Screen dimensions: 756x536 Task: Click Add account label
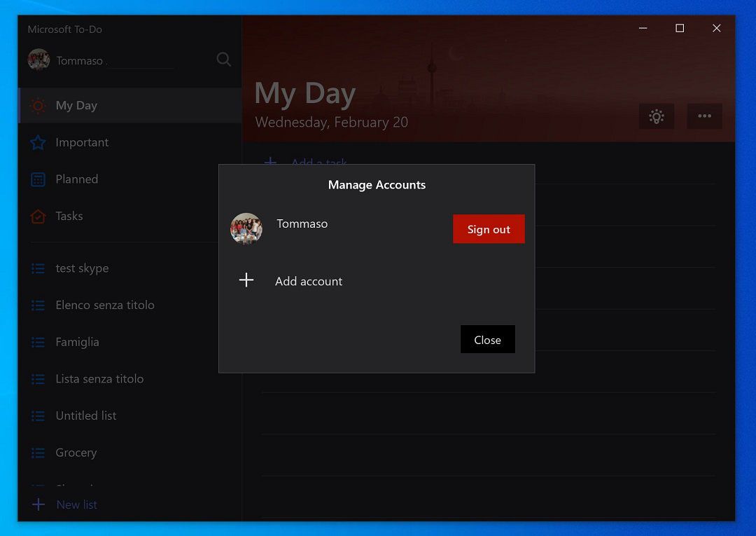tap(309, 281)
